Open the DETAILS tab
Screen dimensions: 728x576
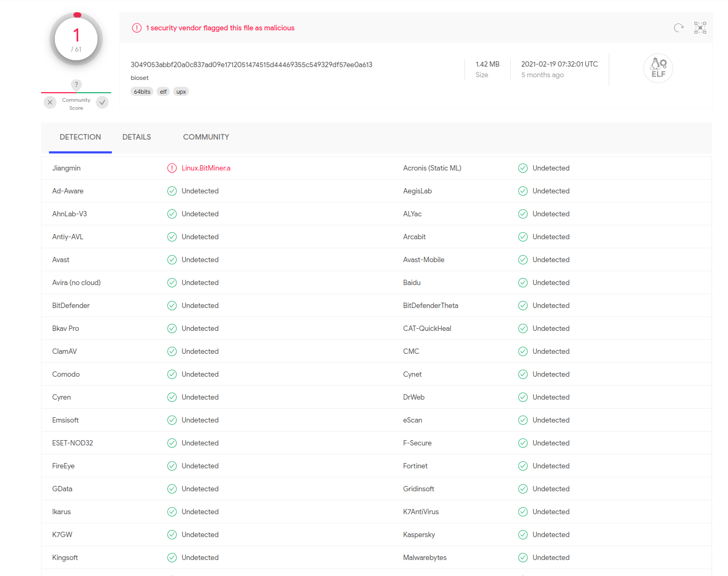(137, 137)
